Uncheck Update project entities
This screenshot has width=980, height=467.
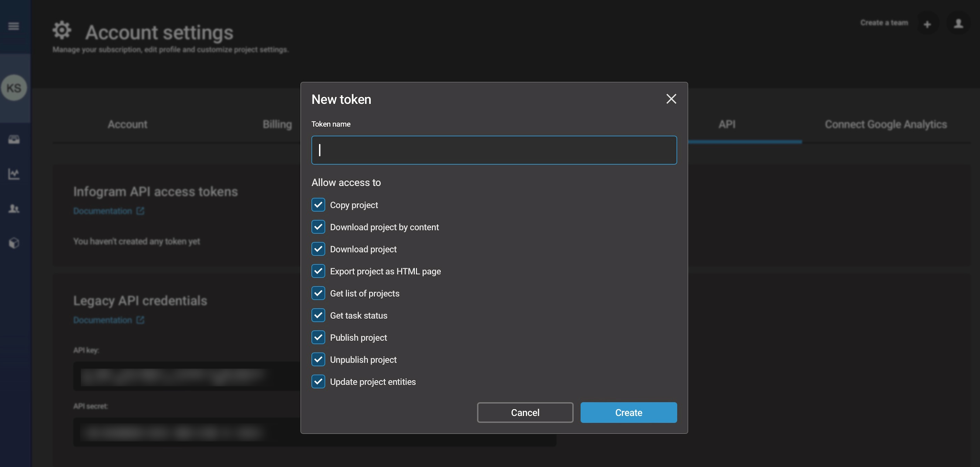click(318, 381)
